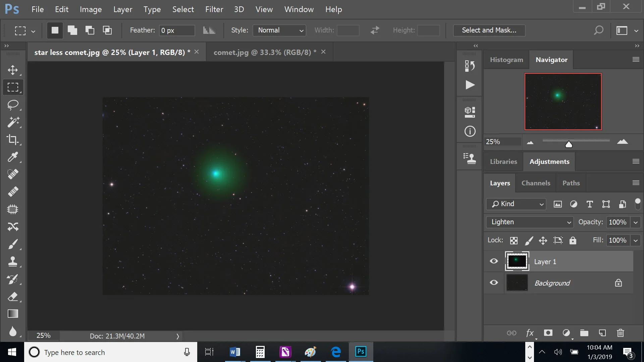Click the Add layer mask icon

(x=548, y=333)
